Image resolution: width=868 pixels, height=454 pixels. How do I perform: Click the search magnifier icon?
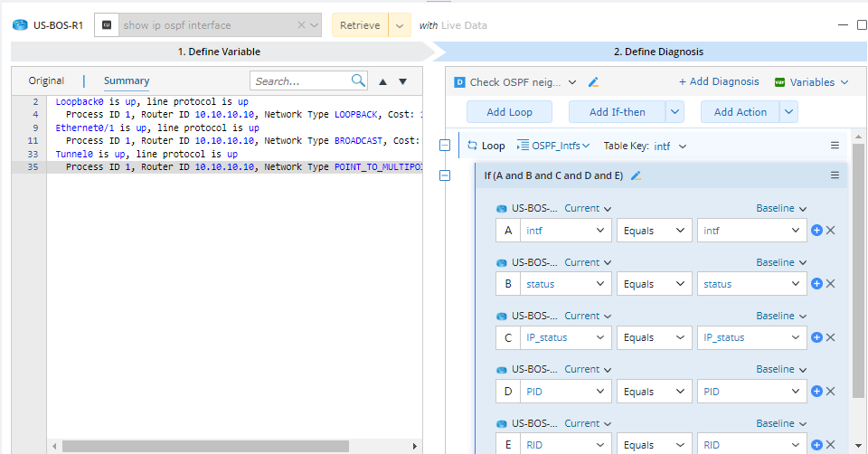click(359, 80)
